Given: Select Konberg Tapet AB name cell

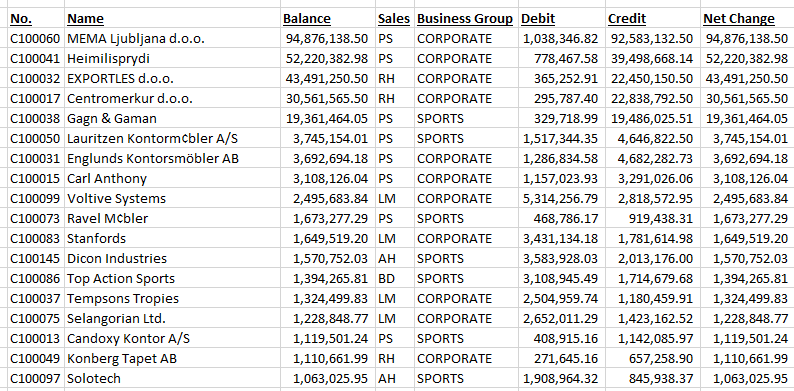Looking at the screenshot, I should (x=172, y=359).
